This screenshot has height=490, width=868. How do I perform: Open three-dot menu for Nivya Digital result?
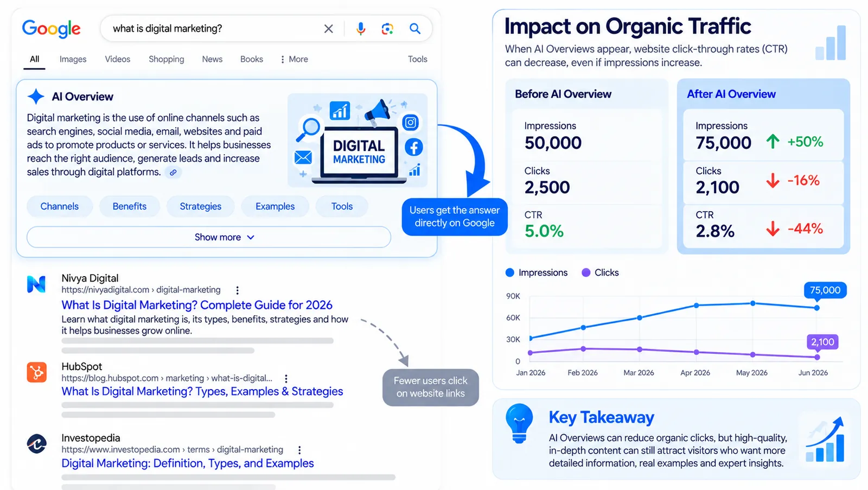coord(237,290)
